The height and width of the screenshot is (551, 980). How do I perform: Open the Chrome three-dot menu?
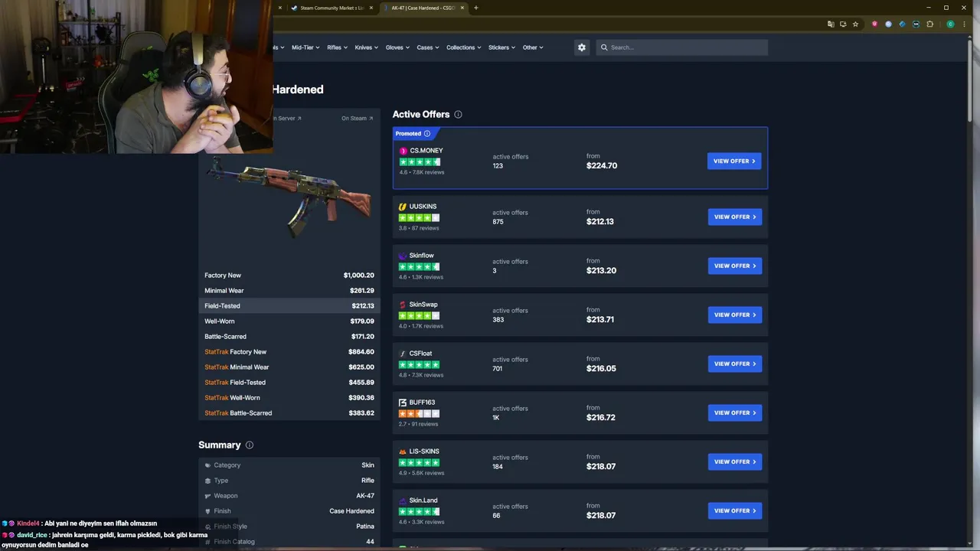(964, 24)
